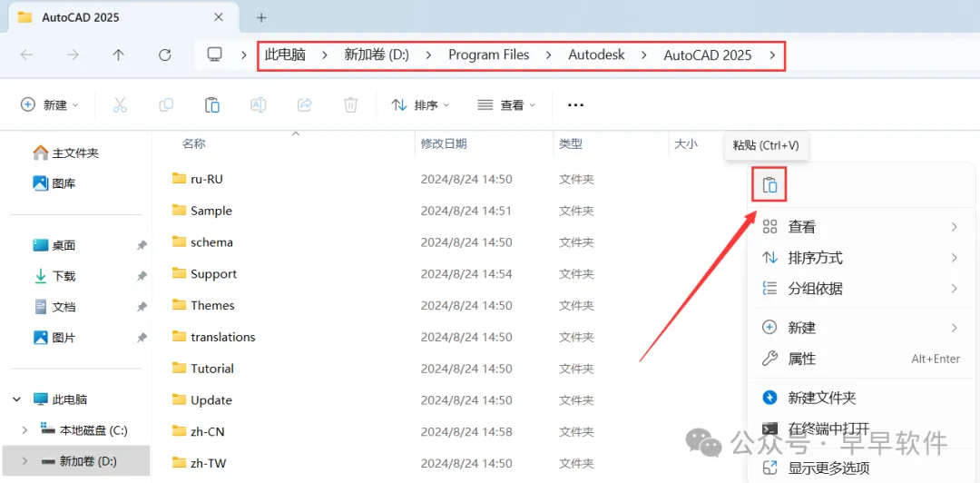Click the Back navigation arrow
This screenshot has width=980, height=483.
tap(26, 55)
